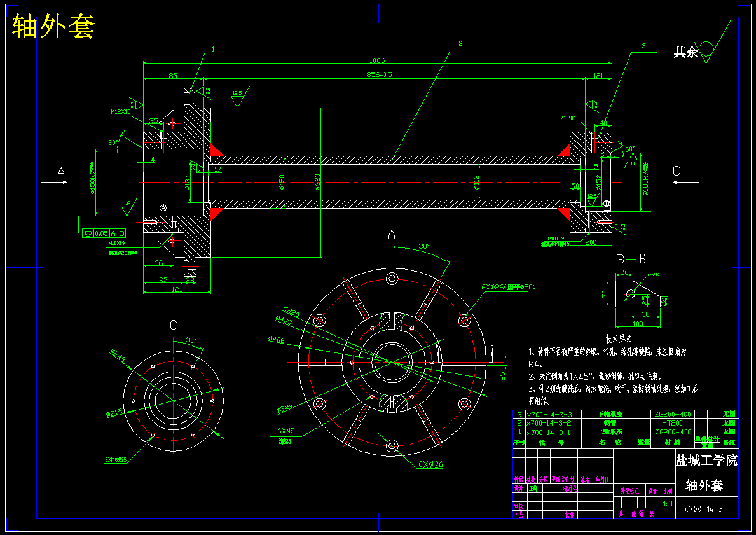This screenshot has width=756, height=535.
Task: Click the '代号' column header
Action: (551, 442)
